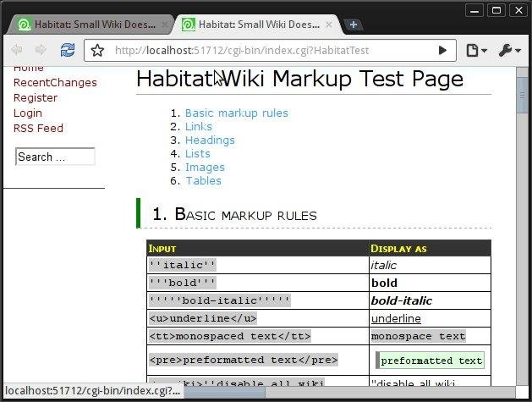Click the favicon of the active tab
Viewport: 532px width, 402px height.
(x=189, y=25)
